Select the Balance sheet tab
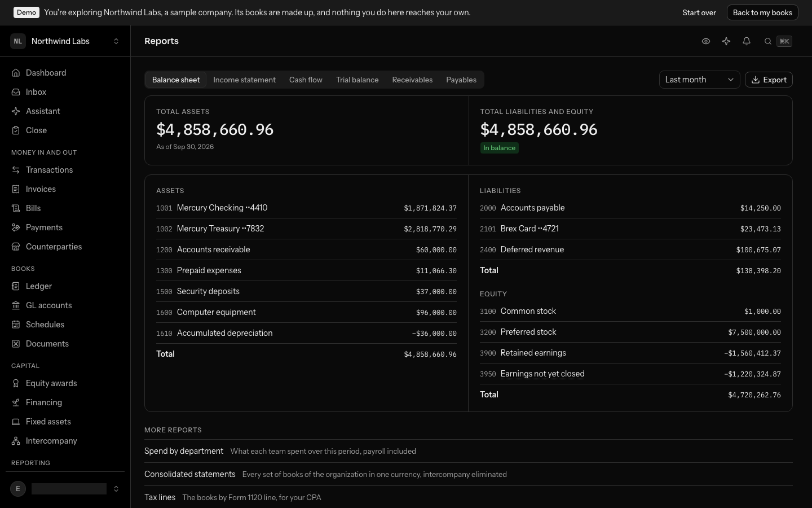 pos(176,80)
